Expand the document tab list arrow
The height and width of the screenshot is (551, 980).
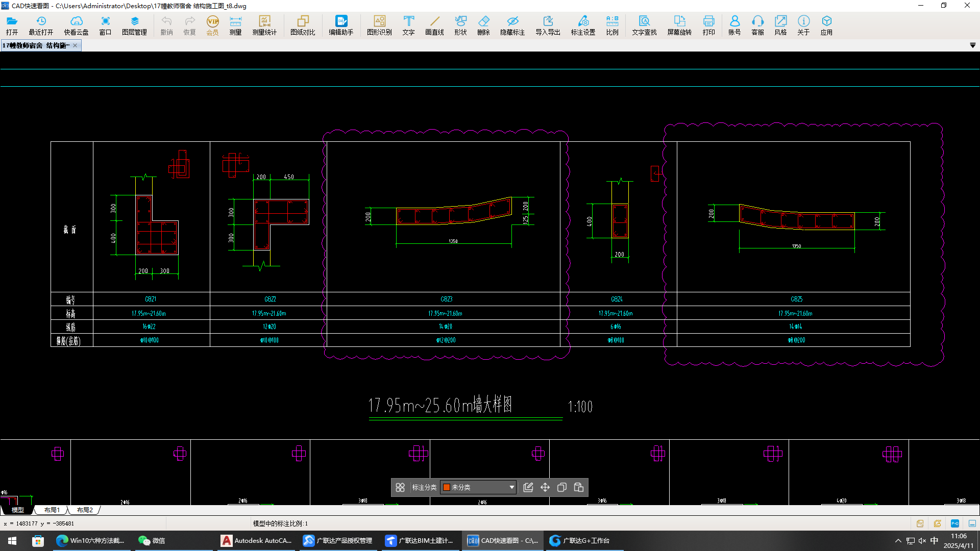[972, 45]
